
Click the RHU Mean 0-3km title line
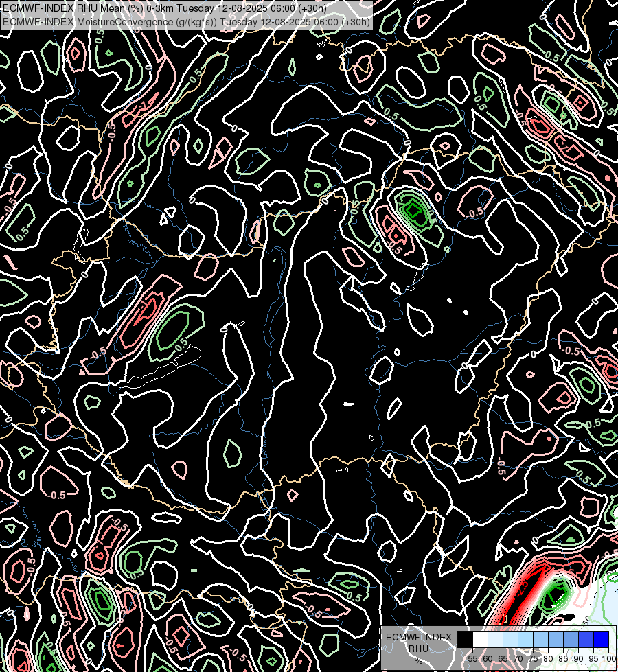point(165,8)
